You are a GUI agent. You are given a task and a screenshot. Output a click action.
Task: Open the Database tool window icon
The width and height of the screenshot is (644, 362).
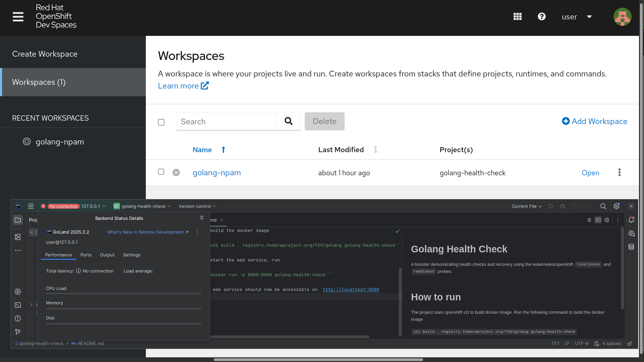pyautogui.click(x=631, y=247)
